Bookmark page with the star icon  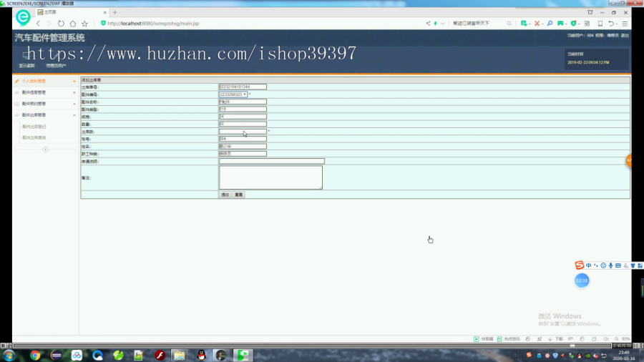[x=84, y=24]
